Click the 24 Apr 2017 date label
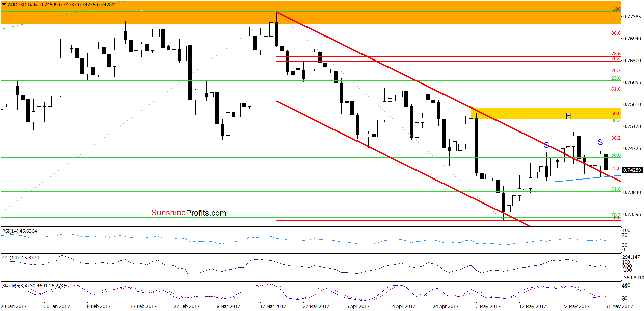 pyautogui.click(x=446, y=306)
